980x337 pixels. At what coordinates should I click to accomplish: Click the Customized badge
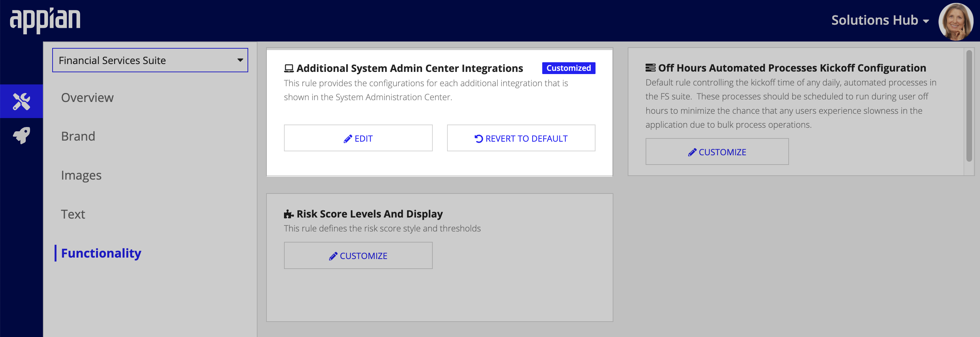coord(568,68)
